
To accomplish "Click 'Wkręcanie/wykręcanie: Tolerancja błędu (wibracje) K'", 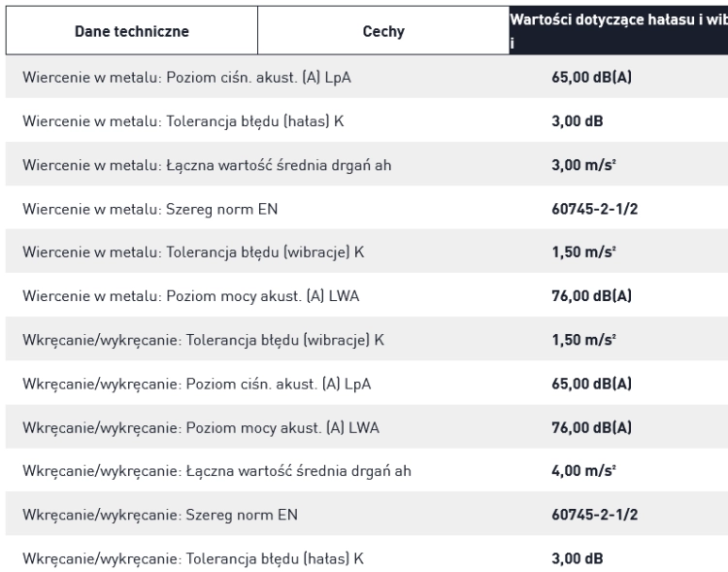I will coord(204,340).
